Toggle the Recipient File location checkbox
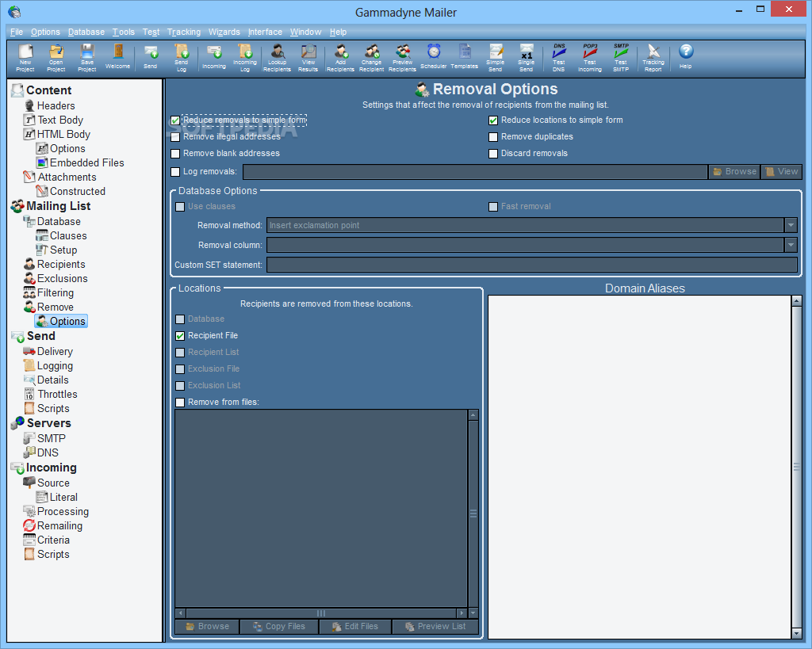Screen dimensions: 812x649 click(180, 336)
